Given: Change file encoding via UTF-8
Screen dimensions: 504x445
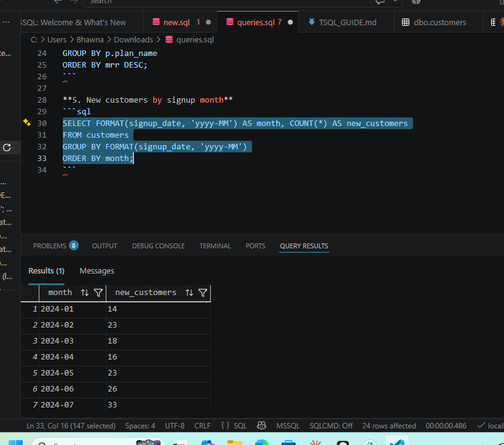Looking at the screenshot, I should pos(175,426).
